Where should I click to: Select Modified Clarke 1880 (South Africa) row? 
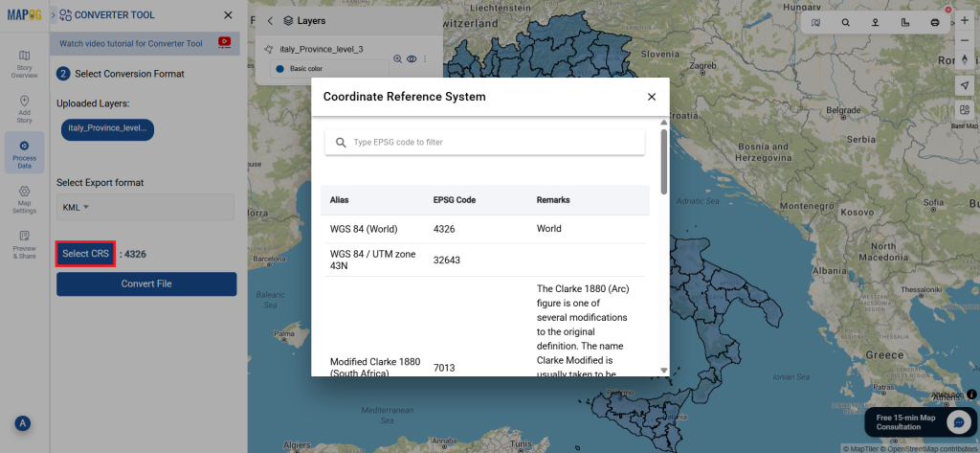coord(485,327)
